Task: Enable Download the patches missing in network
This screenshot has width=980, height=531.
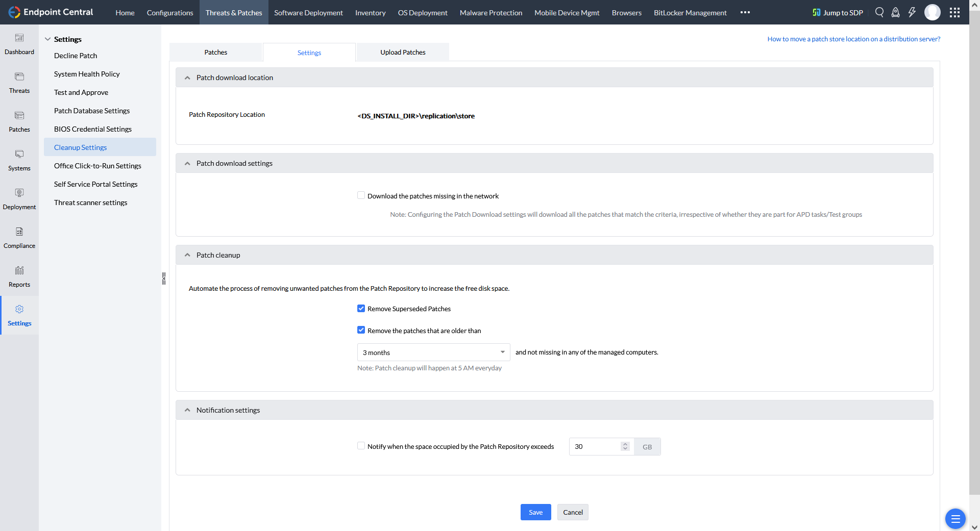Action: pos(361,195)
